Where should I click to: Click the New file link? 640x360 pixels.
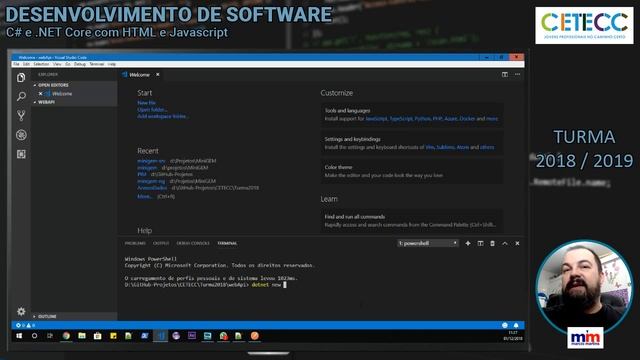coord(146,103)
